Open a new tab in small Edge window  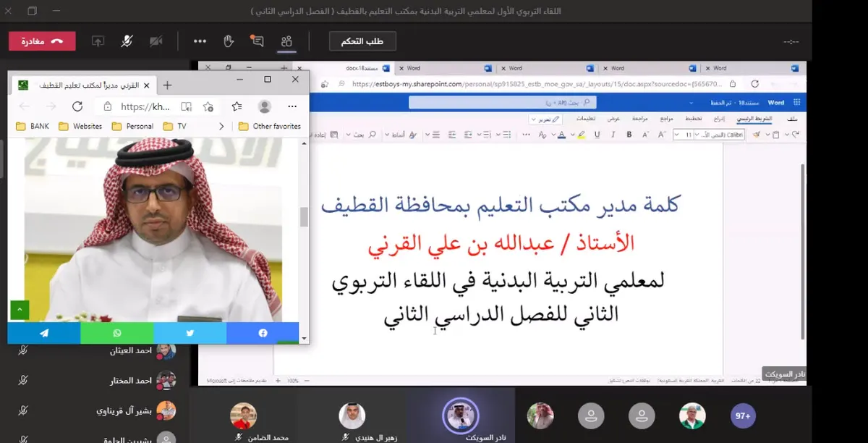click(x=167, y=85)
